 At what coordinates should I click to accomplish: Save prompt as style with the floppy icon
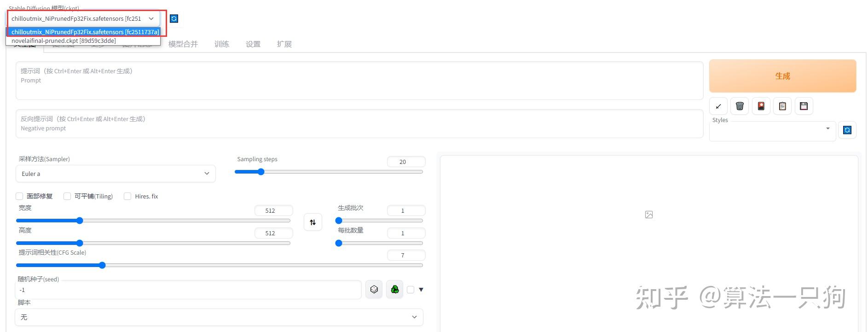(x=804, y=106)
